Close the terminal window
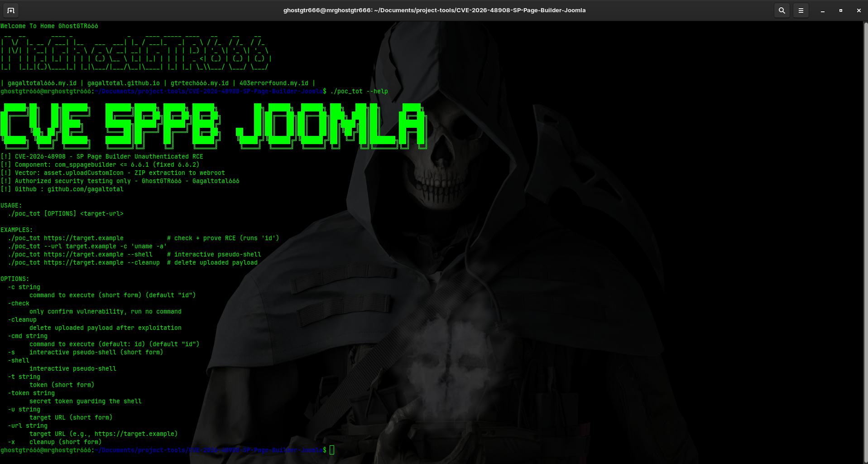 858,10
